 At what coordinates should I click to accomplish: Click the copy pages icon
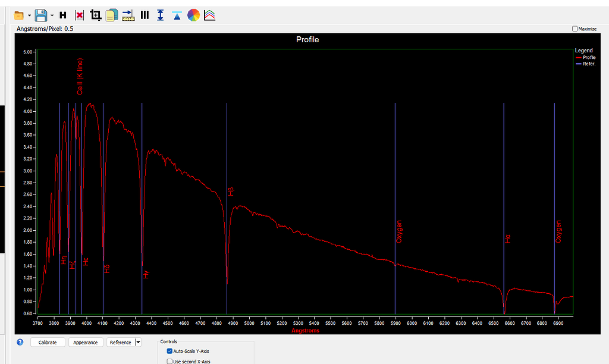[x=111, y=15]
